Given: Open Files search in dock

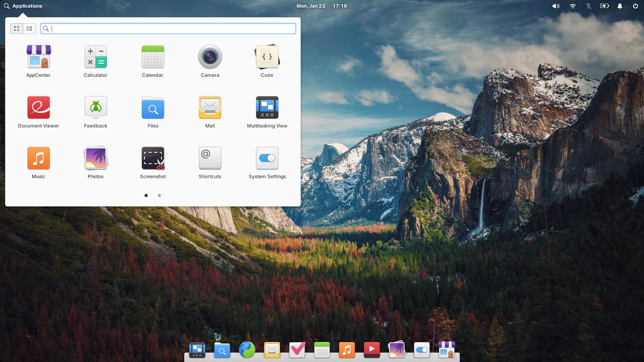Looking at the screenshot, I should tap(223, 350).
